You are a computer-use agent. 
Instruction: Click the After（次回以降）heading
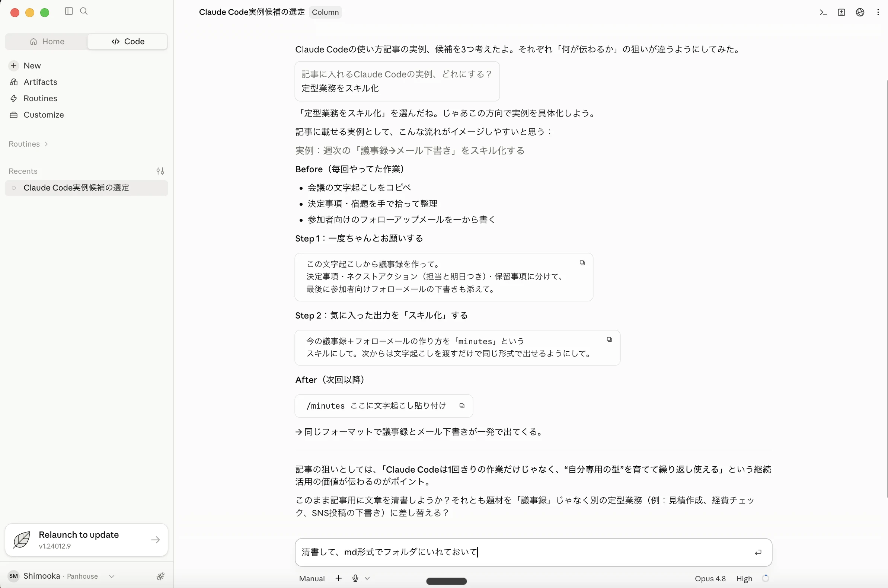[330, 380]
